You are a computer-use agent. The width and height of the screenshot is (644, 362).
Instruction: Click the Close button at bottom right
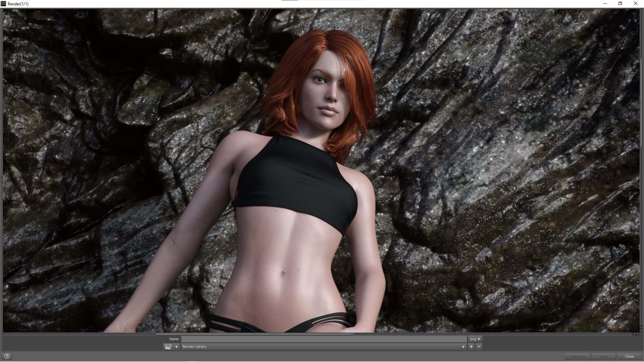coord(629,356)
